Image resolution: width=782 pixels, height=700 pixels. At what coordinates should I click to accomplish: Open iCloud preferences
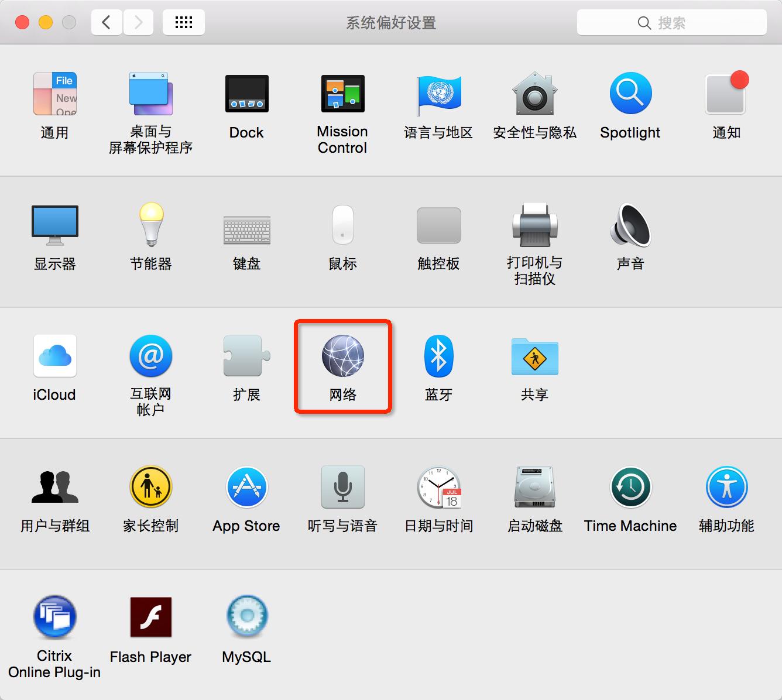54,356
